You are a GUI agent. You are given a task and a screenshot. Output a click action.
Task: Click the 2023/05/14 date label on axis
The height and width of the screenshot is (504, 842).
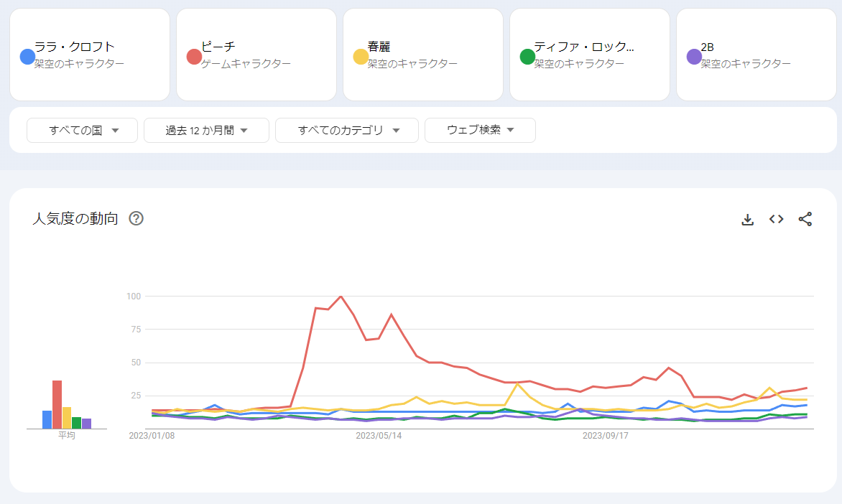click(x=379, y=435)
